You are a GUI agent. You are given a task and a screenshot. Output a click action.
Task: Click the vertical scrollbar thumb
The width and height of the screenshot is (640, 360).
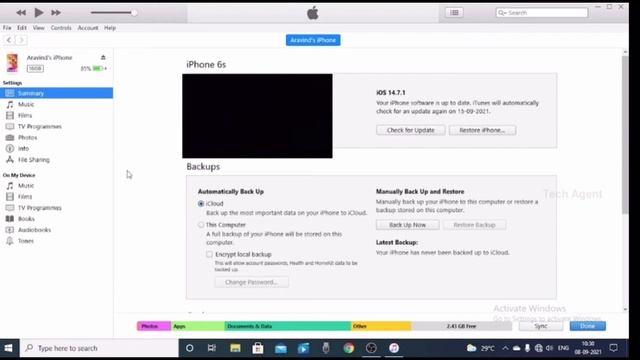[x=625, y=135]
